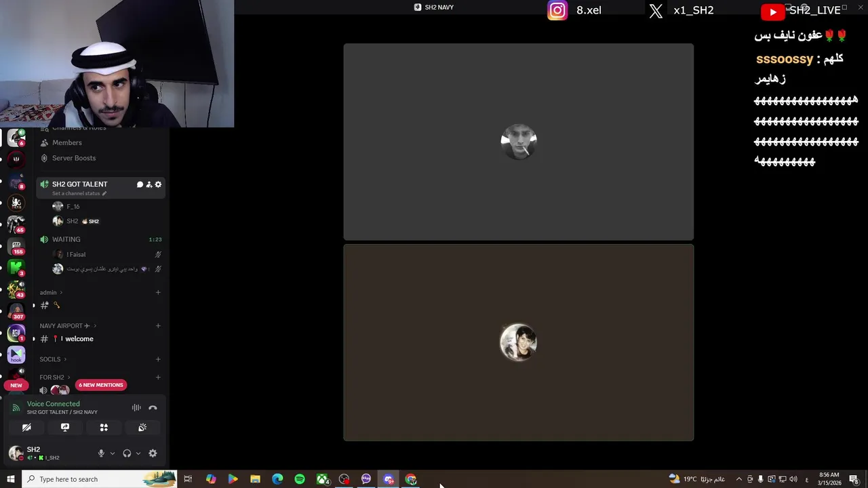
Task: Open the key emoji text channel
Action: coord(56,306)
